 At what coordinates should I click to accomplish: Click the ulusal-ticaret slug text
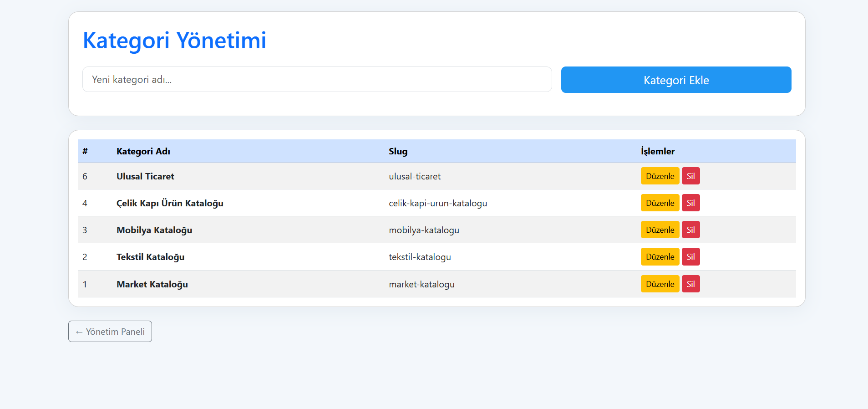click(x=415, y=176)
